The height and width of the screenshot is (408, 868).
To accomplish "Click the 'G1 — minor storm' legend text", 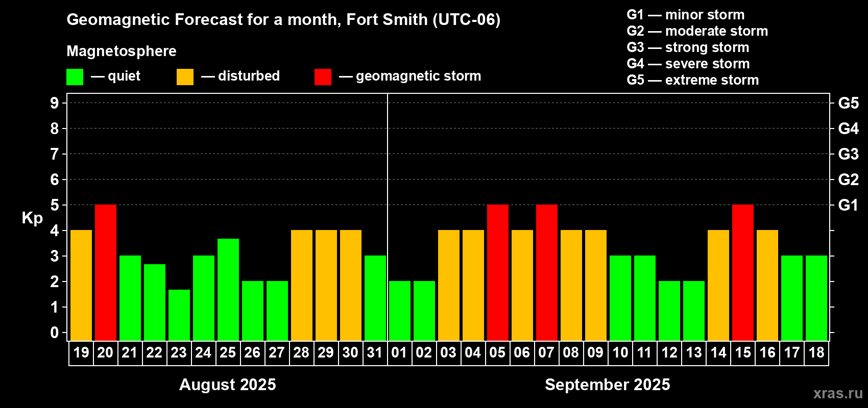I will point(686,15).
